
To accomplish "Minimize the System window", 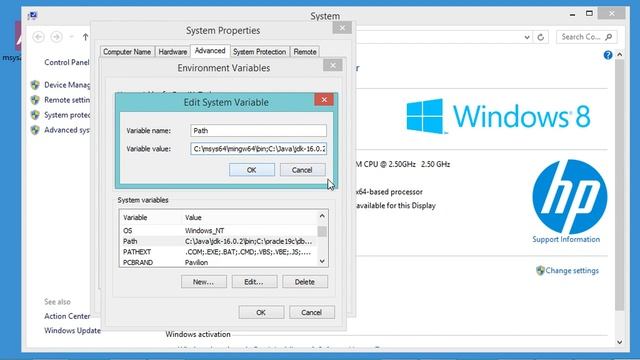I will pos(572,14).
